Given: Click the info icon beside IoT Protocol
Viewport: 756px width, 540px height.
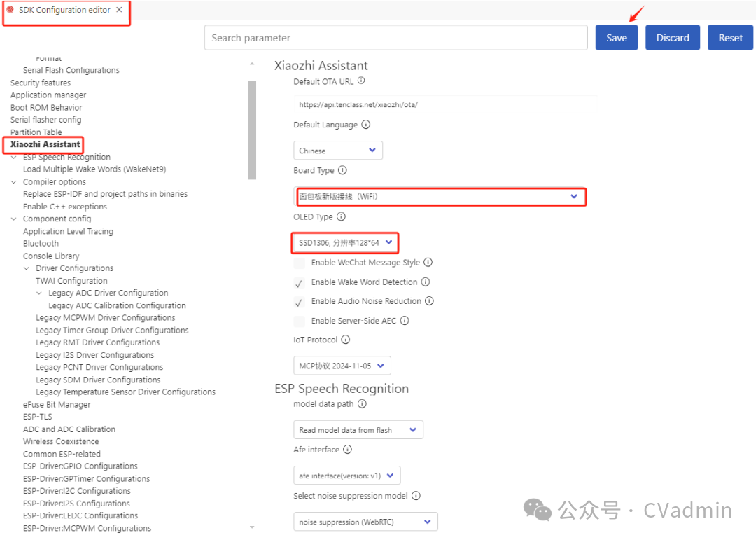Looking at the screenshot, I should coord(345,340).
